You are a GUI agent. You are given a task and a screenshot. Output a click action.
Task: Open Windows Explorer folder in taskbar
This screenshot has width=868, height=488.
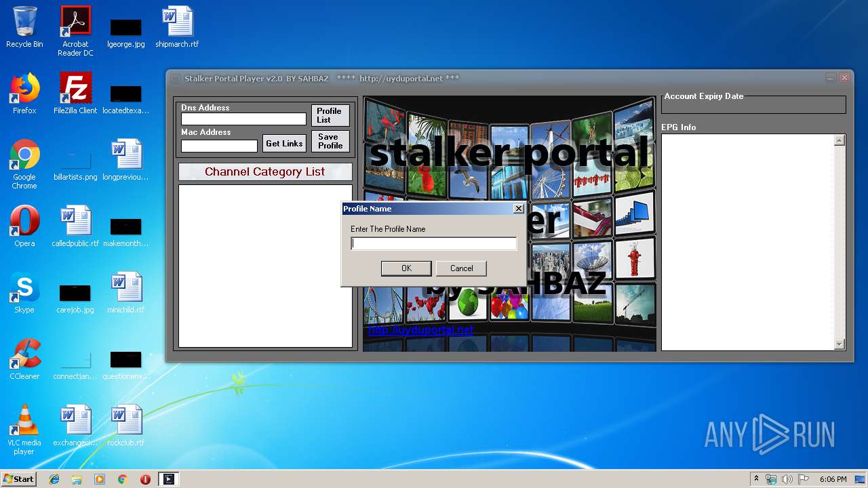(x=77, y=479)
